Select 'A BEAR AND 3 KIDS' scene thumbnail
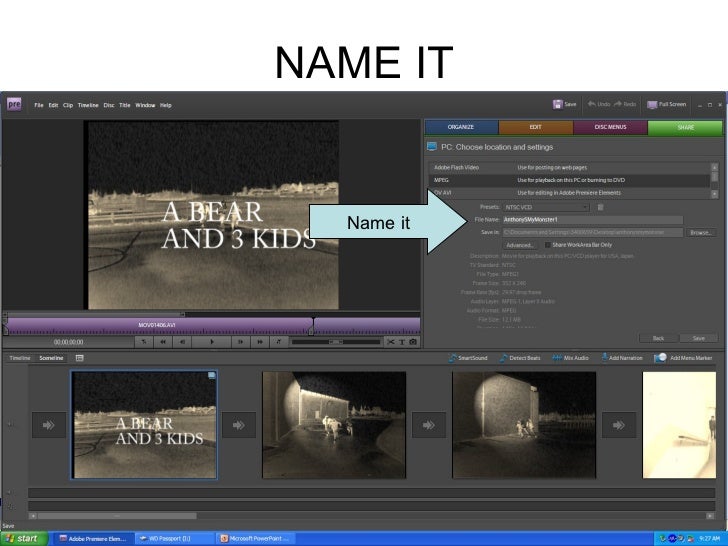 pos(144,425)
